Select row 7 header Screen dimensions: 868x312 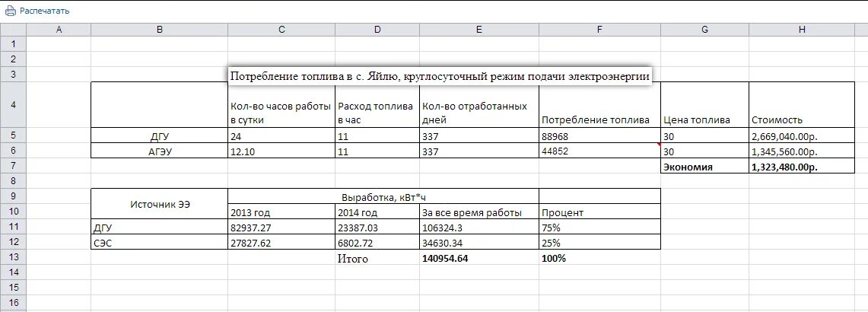tap(13, 166)
